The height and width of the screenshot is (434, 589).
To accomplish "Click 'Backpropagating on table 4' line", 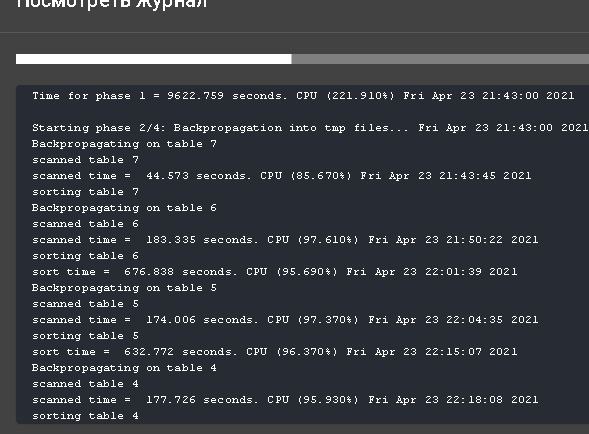I will coord(124,368).
